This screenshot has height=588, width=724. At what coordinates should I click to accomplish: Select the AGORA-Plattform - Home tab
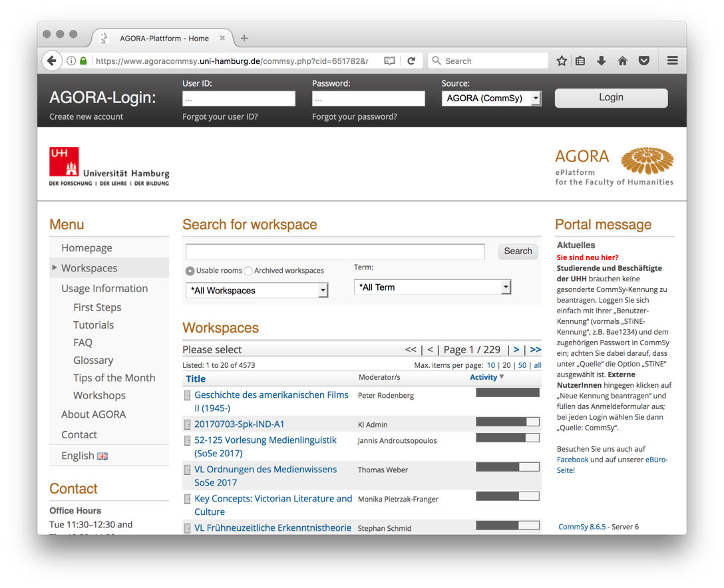164,38
